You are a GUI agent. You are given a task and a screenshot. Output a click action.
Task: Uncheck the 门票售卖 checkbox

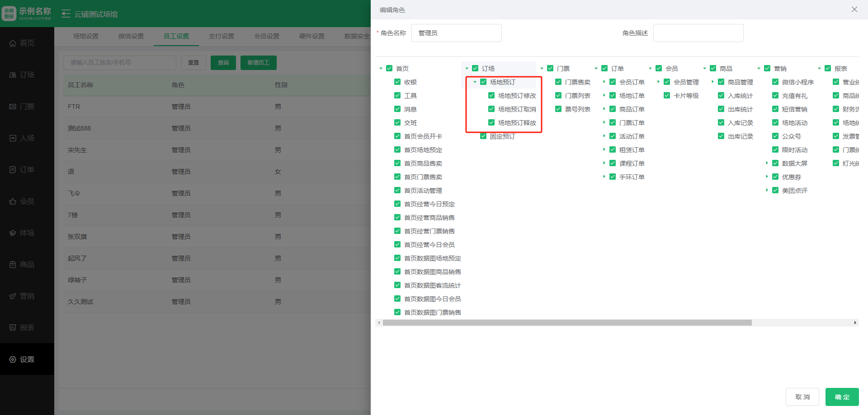[558, 82]
